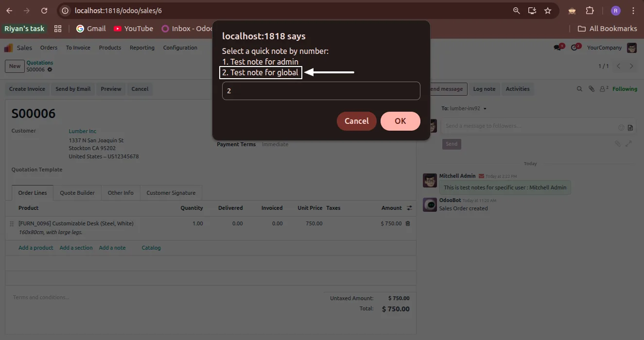Open the Products menu
Screen dimensions: 644x340
click(x=110, y=48)
